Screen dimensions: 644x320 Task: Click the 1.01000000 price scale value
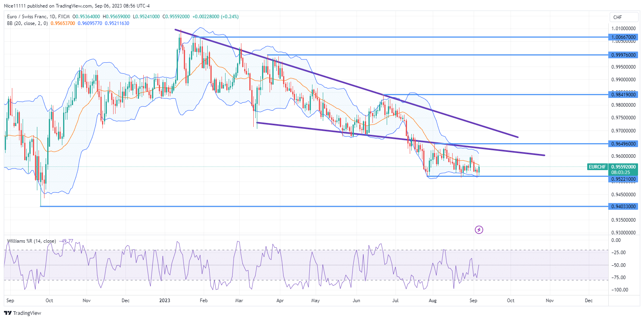(623, 29)
